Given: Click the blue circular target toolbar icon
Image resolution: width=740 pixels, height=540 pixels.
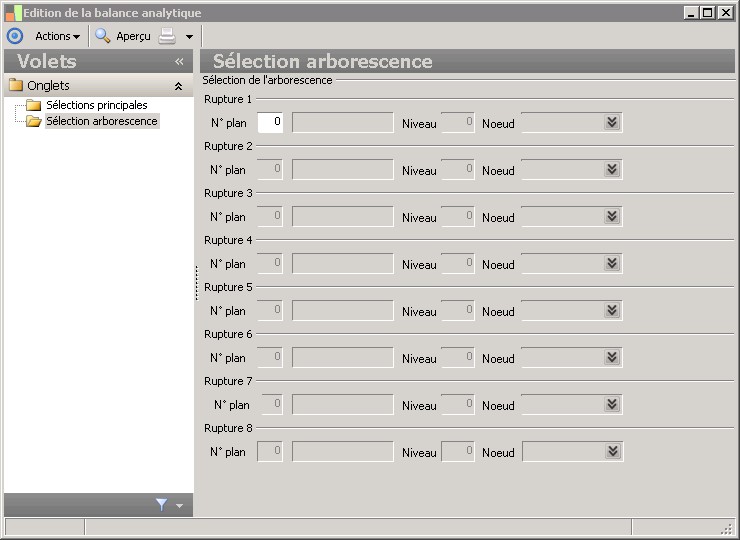Looking at the screenshot, I should point(15,36).
